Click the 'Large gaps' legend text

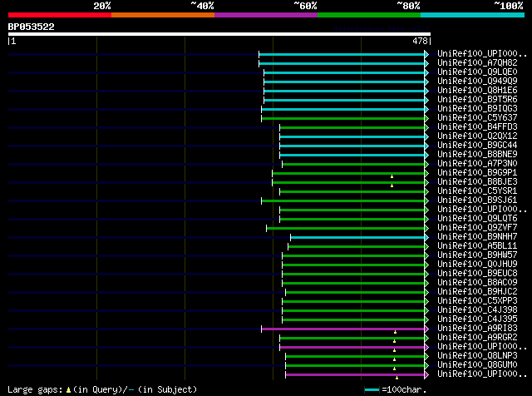pos(35,389)
